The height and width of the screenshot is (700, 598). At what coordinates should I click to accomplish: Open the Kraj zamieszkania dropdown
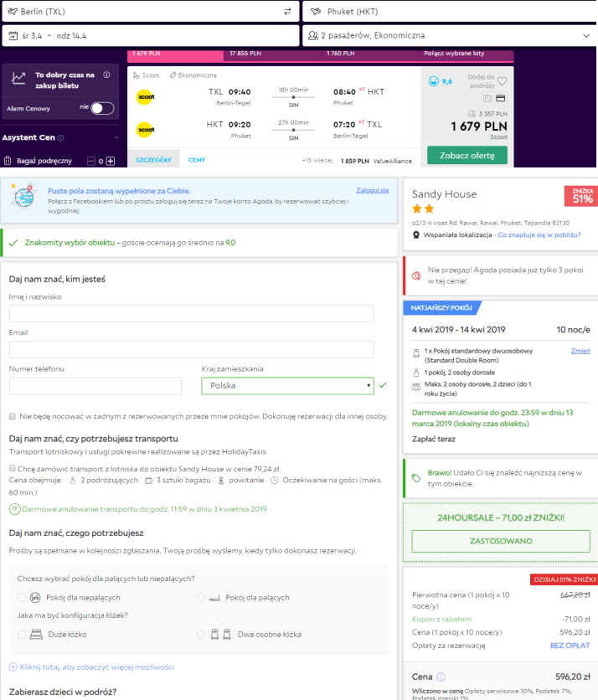[287, 386]
